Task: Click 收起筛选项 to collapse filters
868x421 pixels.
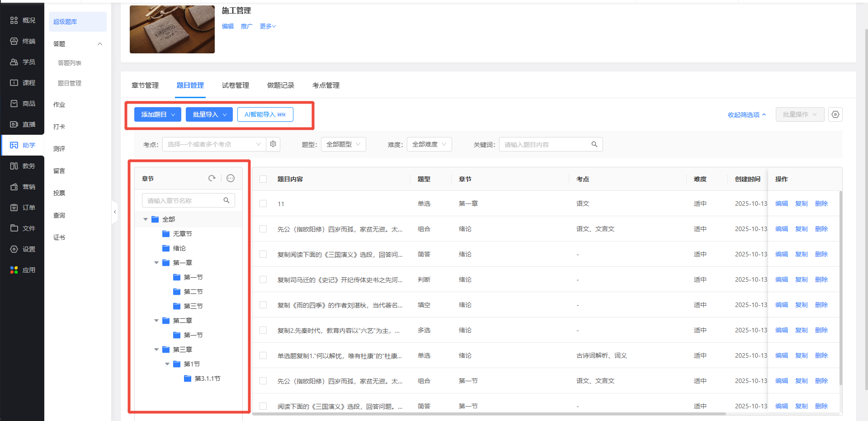Action: (746, 115)
